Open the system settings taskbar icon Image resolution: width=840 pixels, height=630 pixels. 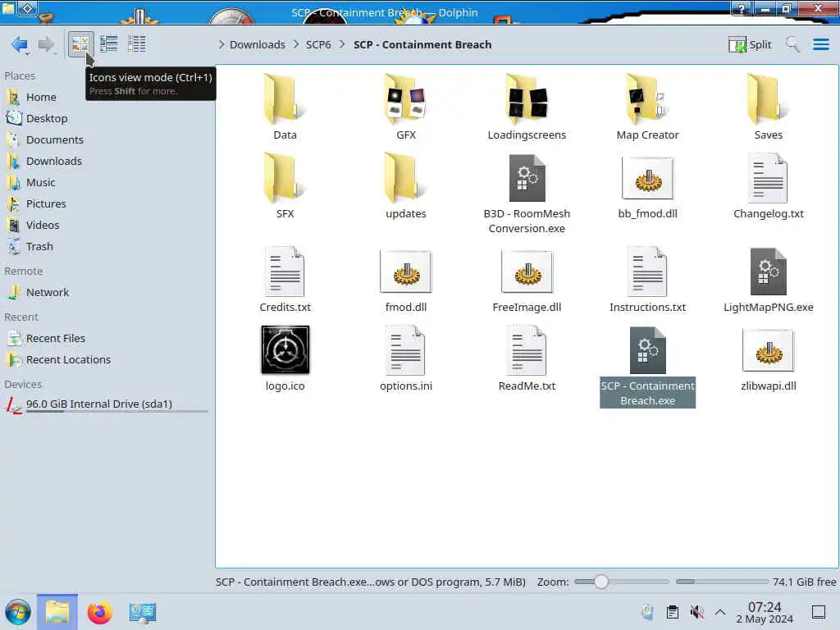pos(142,612)
